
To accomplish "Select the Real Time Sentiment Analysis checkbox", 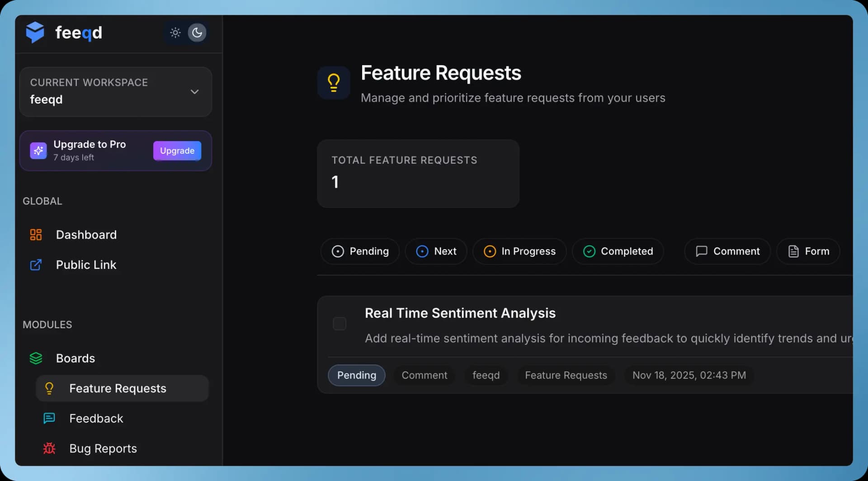I will [x=340, y=324].
